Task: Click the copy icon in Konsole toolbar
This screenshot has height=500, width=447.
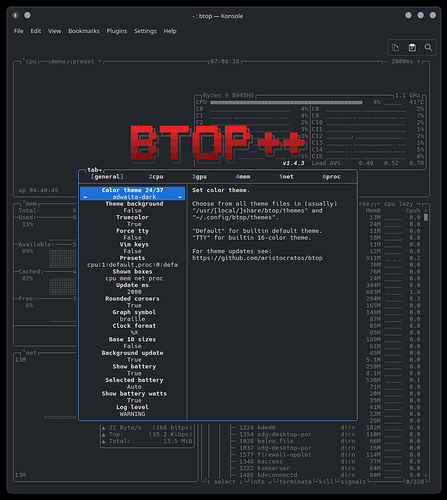Action: [396, 48]
